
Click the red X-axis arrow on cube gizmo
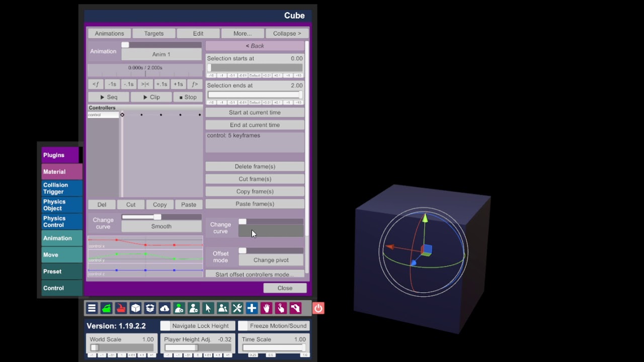[x=389, y=247]
